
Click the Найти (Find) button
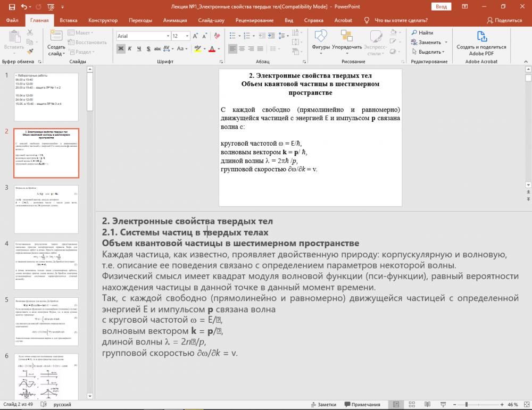[x=422, y=33]
